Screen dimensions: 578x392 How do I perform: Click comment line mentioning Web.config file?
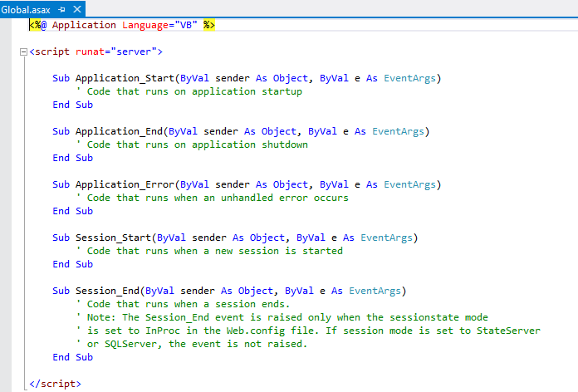[x=308, y=331]
